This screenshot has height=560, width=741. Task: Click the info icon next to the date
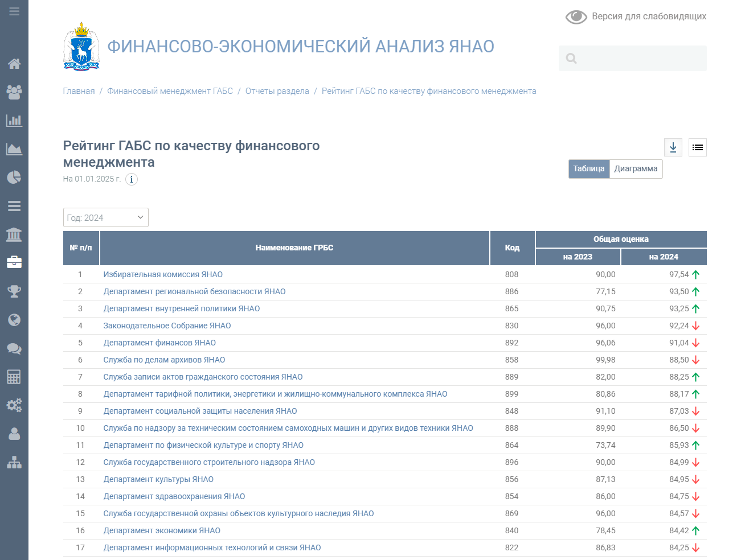[x=132, y=179]
